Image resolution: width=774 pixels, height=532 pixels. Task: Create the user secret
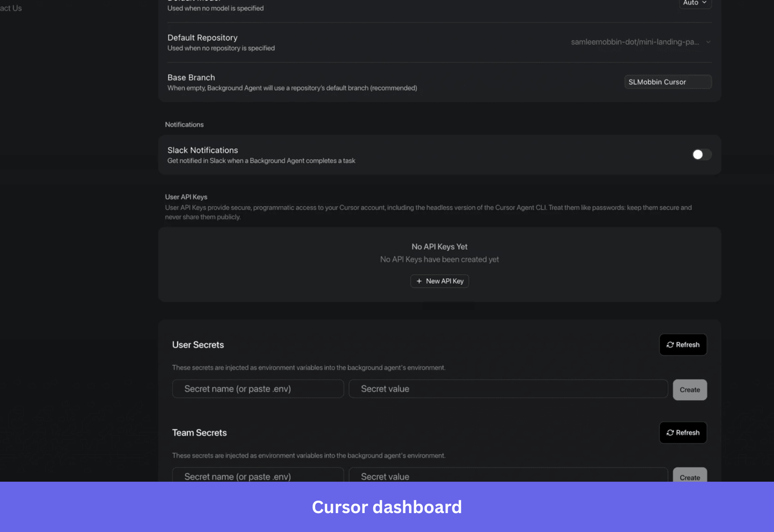pos(690,390)
